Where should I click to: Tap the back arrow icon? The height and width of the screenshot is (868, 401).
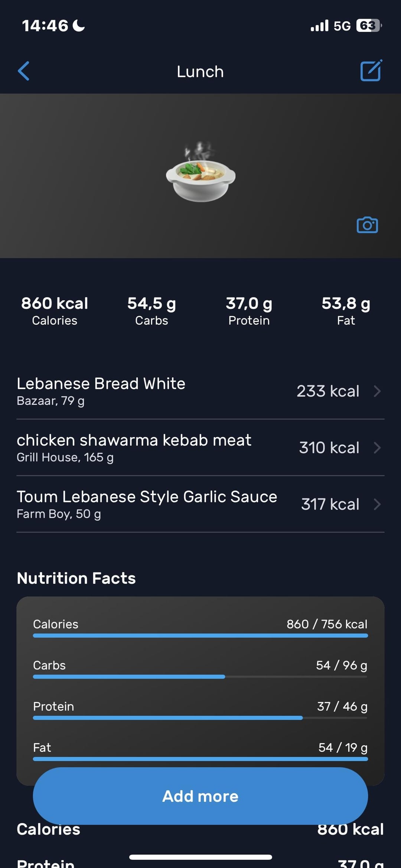[24, 71]
